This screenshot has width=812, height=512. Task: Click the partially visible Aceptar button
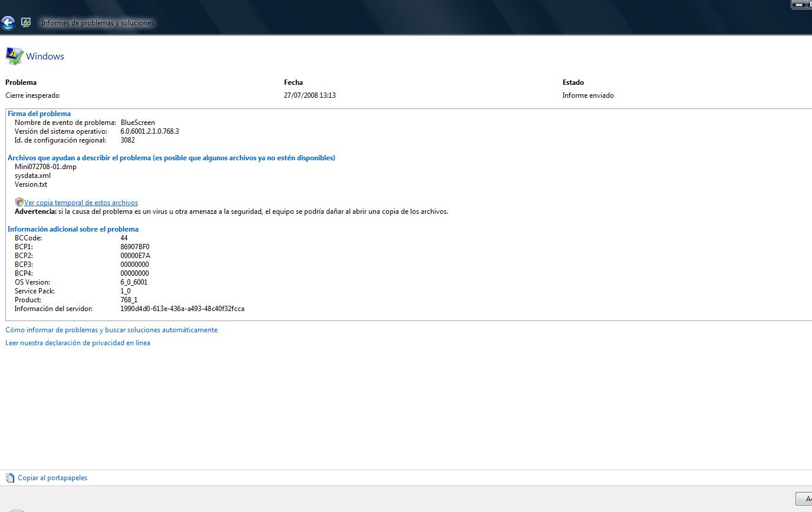click(804, 498)
